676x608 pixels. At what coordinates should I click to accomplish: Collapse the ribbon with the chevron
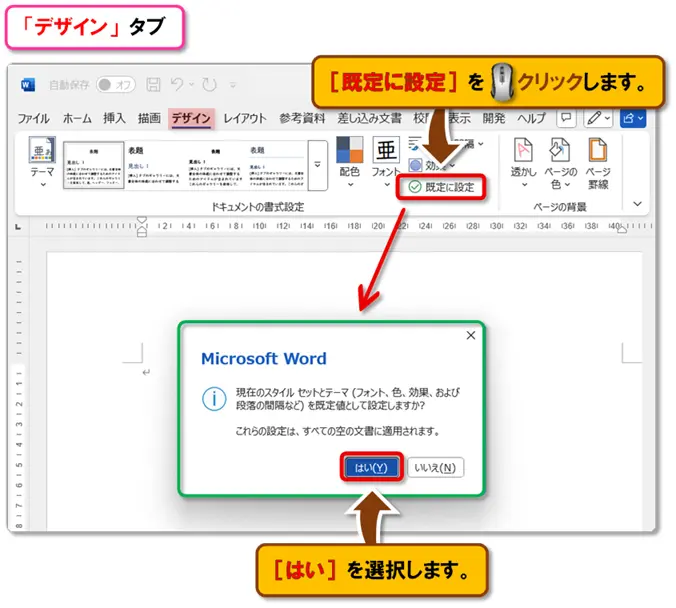638,204
